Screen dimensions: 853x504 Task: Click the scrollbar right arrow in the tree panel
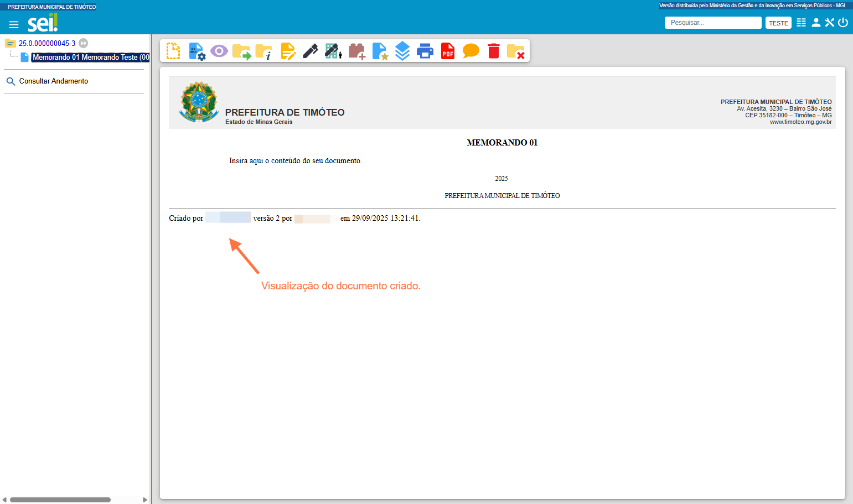coord(145,500)
